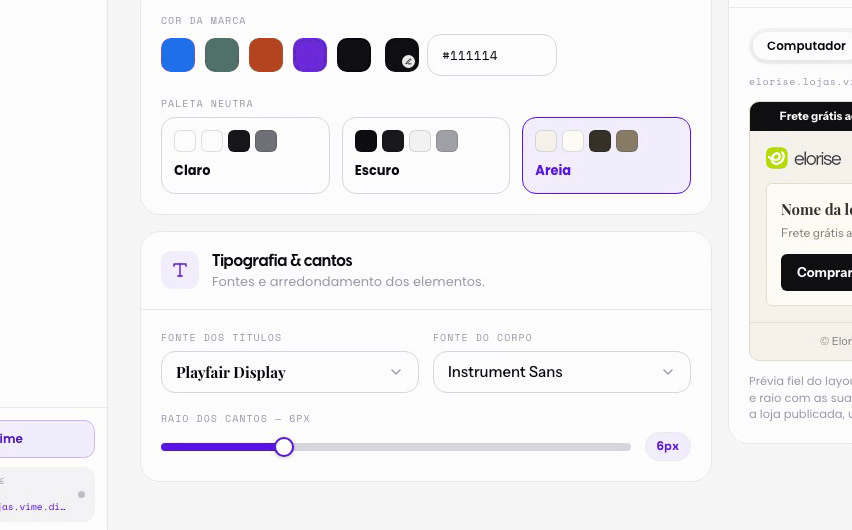This screenshot has height=530, width=852.
Task: Click the elorise logo icon in preview
Action: pyautogui.click(x=776, y=158)
